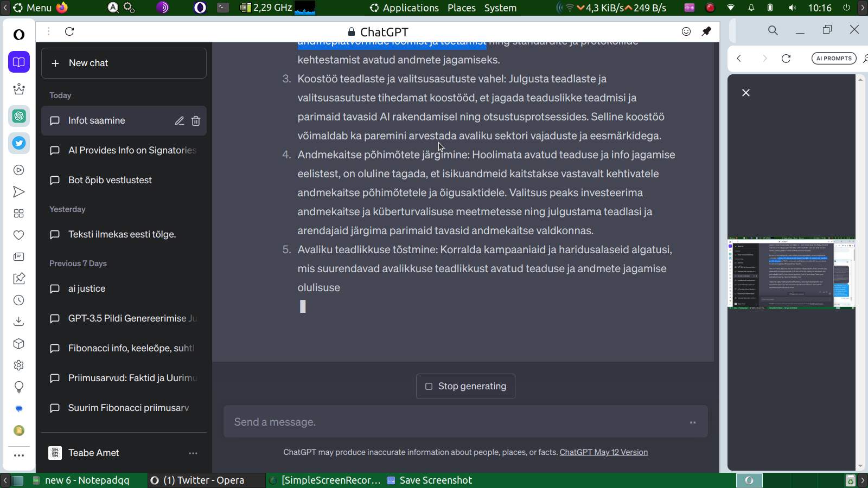This screenshot has height=488, width=868.
Task: Open chat ai justice
Action: pyautogui.click(x=124, y=288)
